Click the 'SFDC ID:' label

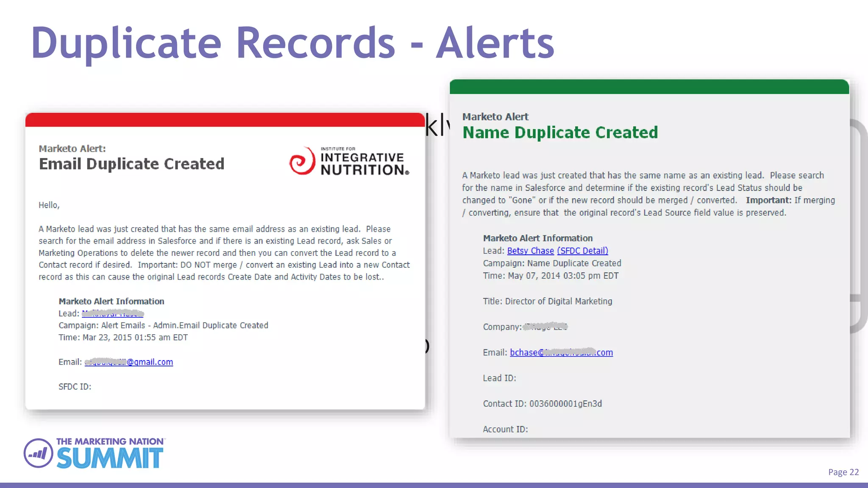75,387
